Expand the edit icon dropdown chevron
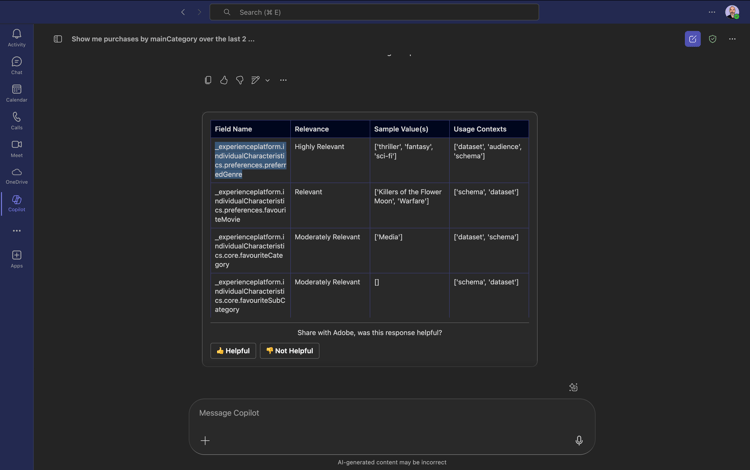This screenshot has height=470, width=750. [x=267, y=80]
